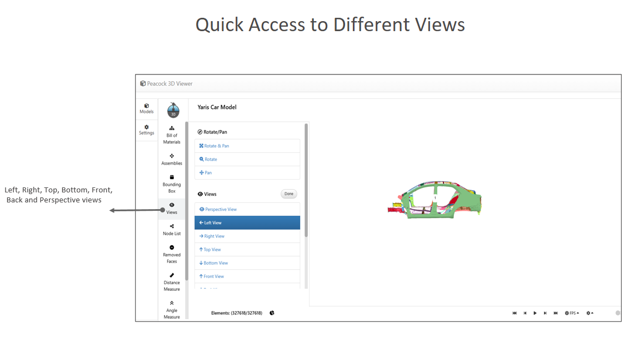Click the Elements: (327618/327618) count text
Viewport: 644px width, 352px height.
tap(237, 313)
